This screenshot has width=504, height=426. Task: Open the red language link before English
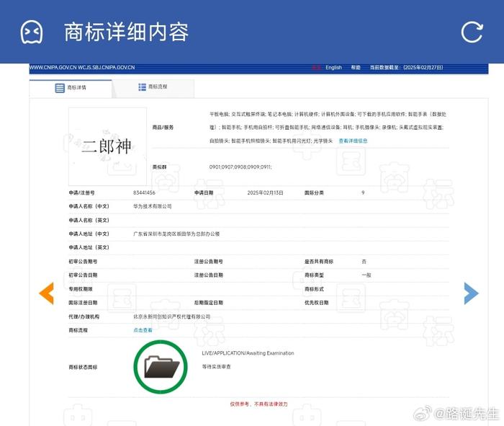point(316,67)
